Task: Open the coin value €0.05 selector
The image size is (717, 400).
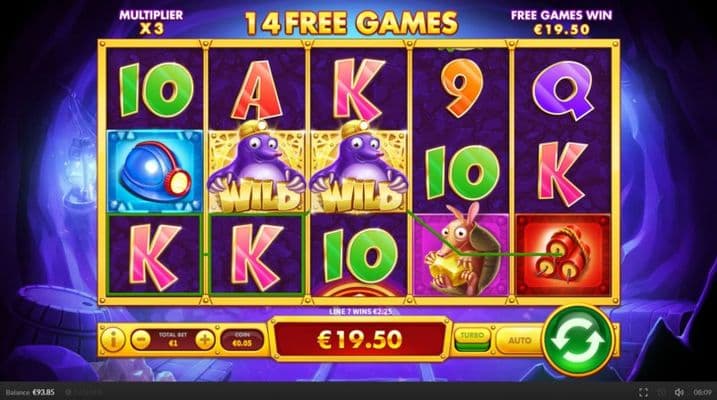Action: 242,340
